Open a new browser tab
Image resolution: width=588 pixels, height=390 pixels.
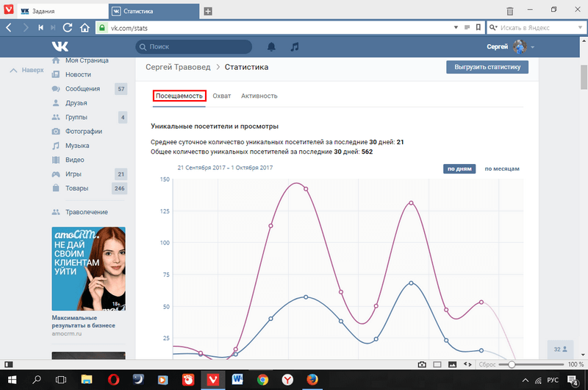coord(208,11)
